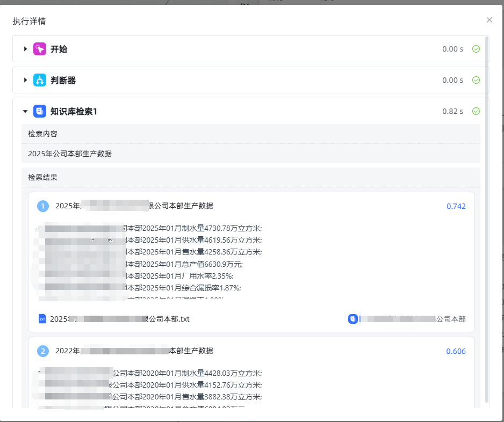Click the TXT file icon in result 1
The height and width of the screenshot is (422, 504).
42,318
